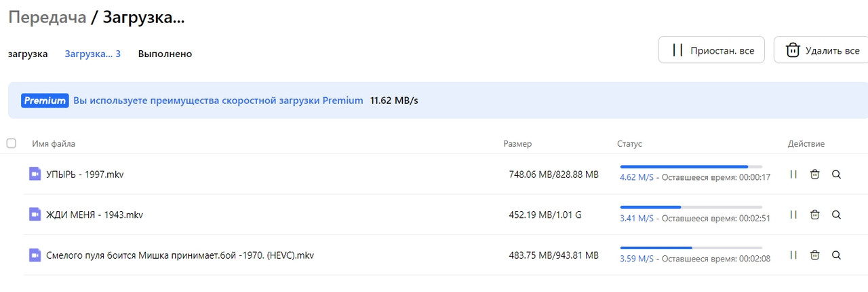Locate УПЫРЬ - 1997.mkv with the magnifier icon
Viewport: 868px width, 292px height.
pyautogui.click(x=836, y=175)
